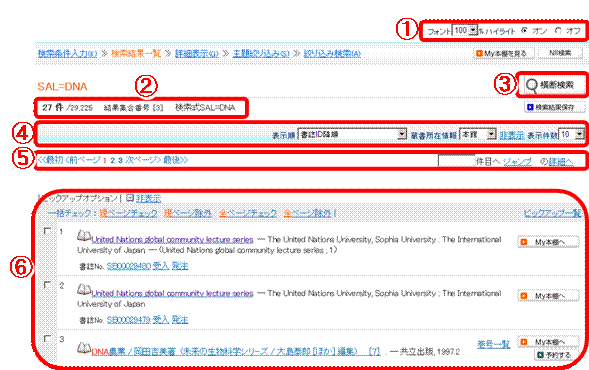
Task: Tick the checkbox for result 3
Action: [x=47, y=338]
